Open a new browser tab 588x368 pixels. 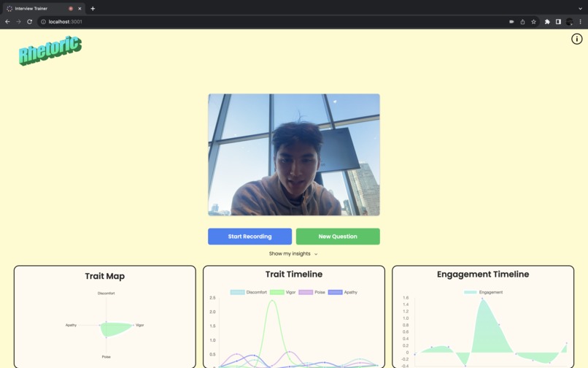[93, 8]
